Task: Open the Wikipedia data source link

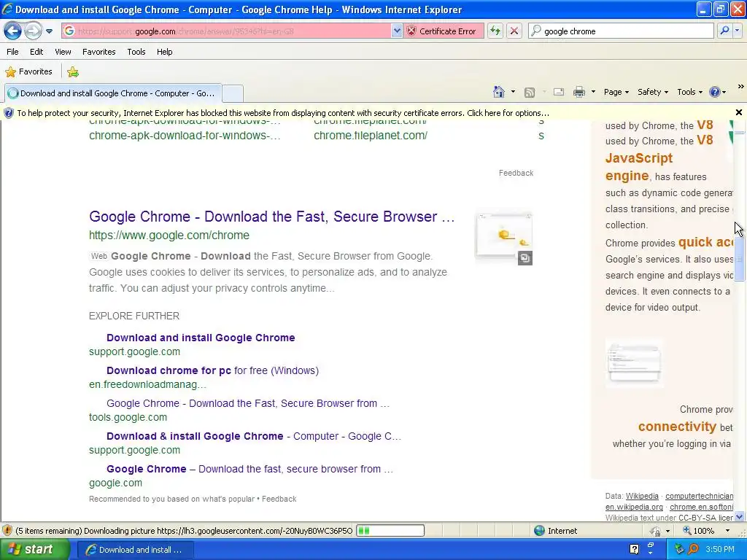Action: [642, 496]
